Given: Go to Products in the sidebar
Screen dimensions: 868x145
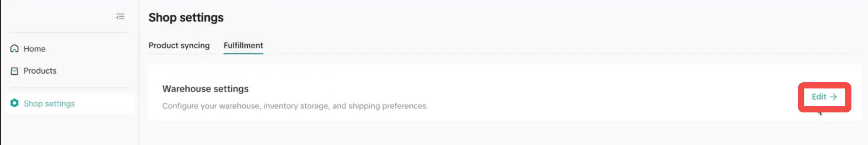Looking at the screenshot, I should tap(40, 71).
